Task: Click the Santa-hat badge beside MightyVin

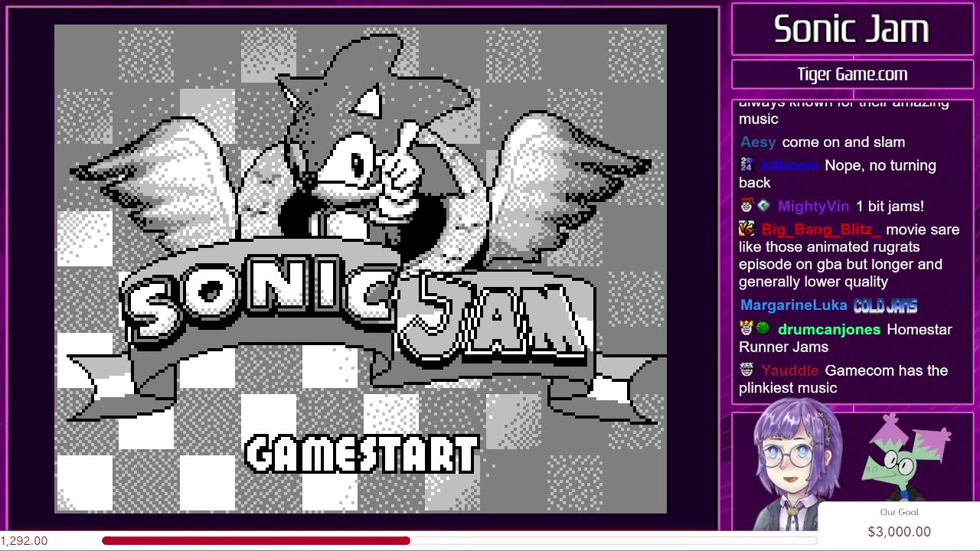Action: (746, 206)
